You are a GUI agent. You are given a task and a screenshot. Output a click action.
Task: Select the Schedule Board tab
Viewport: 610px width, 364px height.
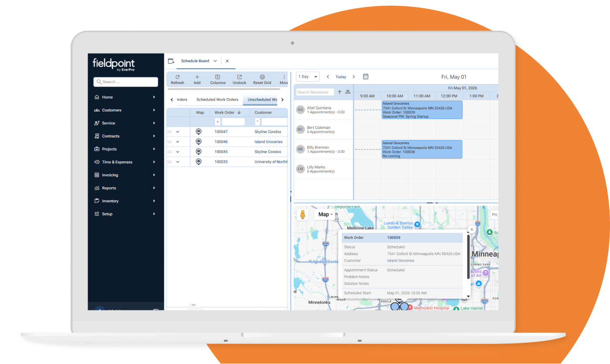pos(195,61)
